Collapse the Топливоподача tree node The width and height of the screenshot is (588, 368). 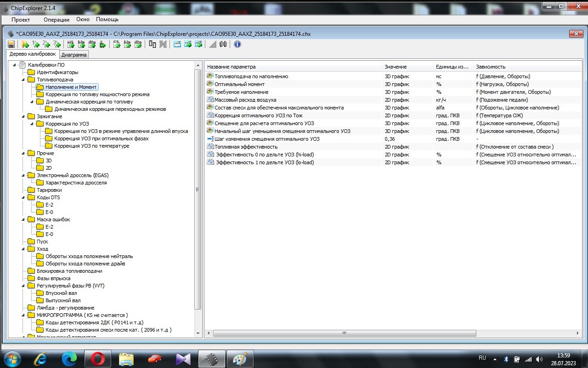pyautogui.click(x=23, y=80)
